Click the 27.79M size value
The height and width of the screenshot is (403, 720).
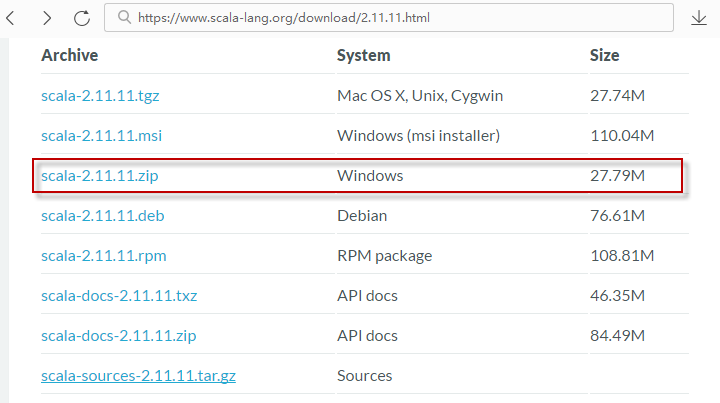(x=617, y=176)
